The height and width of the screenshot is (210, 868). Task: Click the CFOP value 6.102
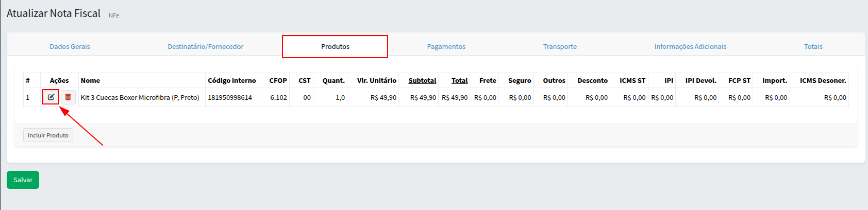(278, 98)
